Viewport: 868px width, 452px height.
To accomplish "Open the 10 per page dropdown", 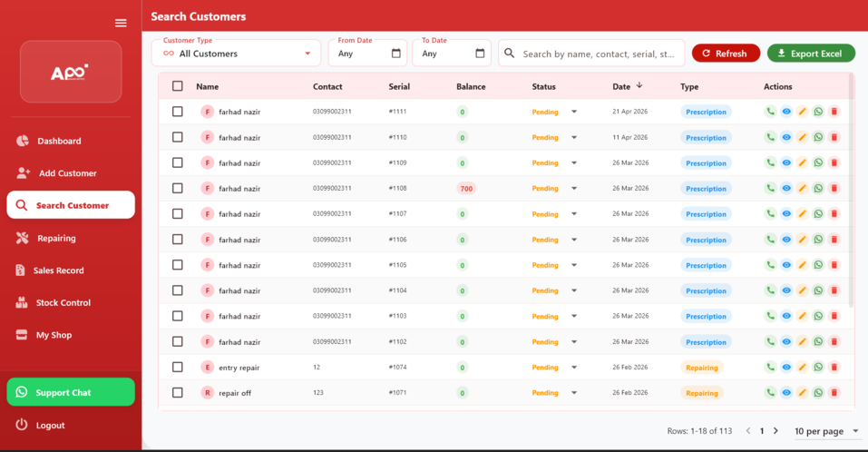I will 826,431.
